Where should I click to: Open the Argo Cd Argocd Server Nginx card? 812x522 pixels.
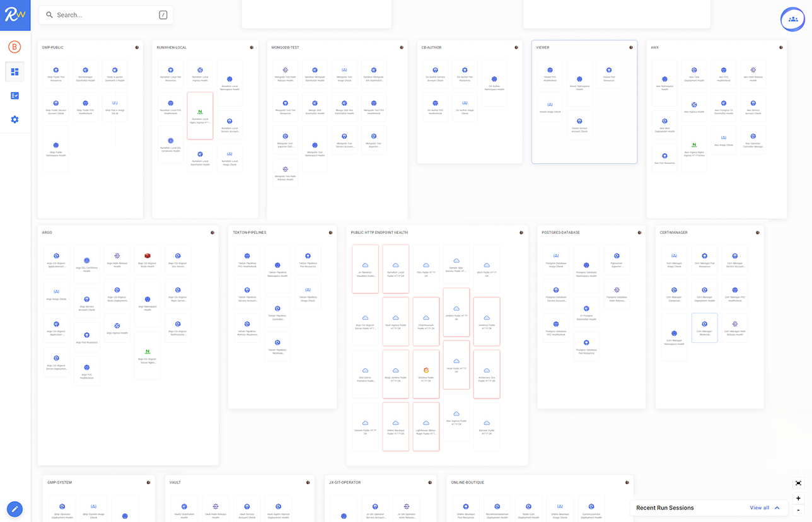click(148, 356)
